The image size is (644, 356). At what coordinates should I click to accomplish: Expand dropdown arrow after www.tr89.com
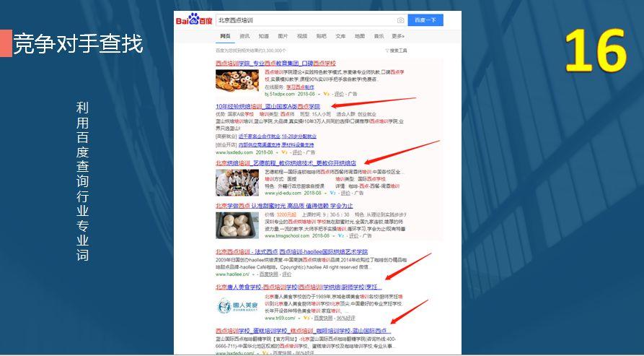click(x=299, y=318)
